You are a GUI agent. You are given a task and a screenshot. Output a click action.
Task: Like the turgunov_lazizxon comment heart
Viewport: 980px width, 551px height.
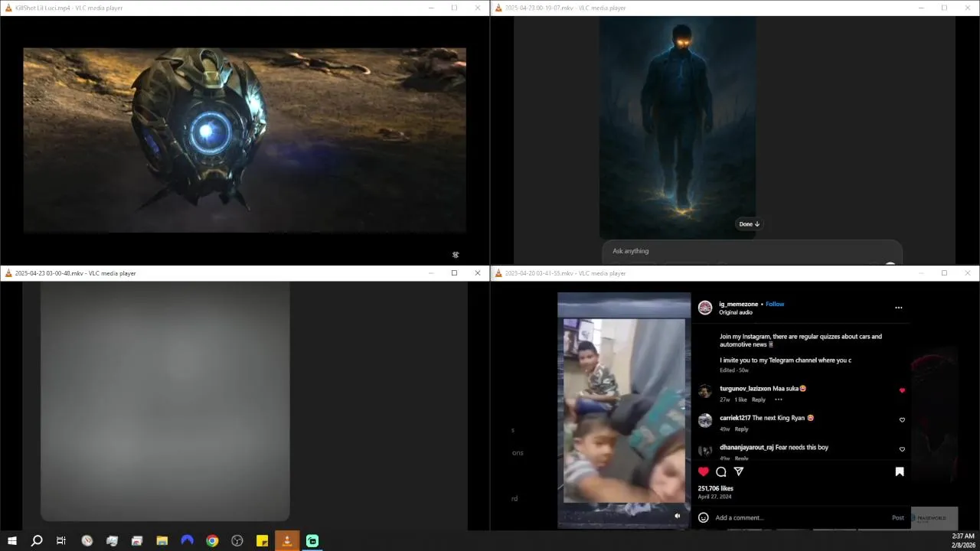[x=902, y=390]
